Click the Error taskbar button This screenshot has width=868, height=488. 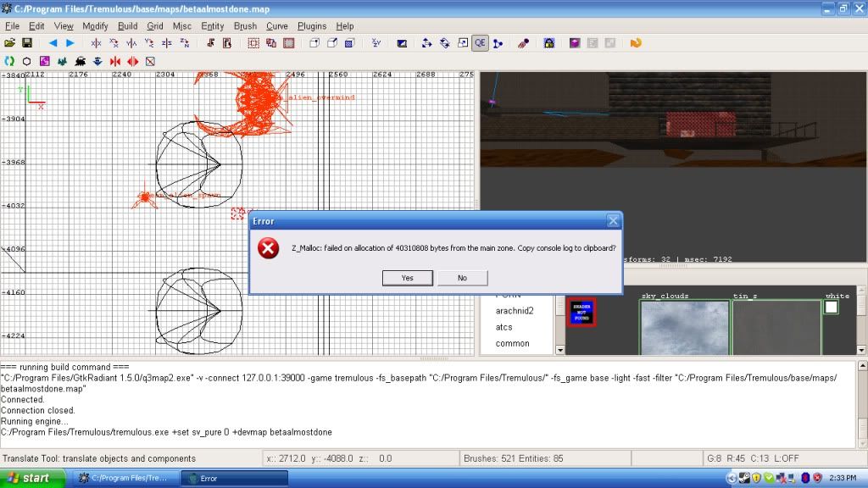pos(235,478)
